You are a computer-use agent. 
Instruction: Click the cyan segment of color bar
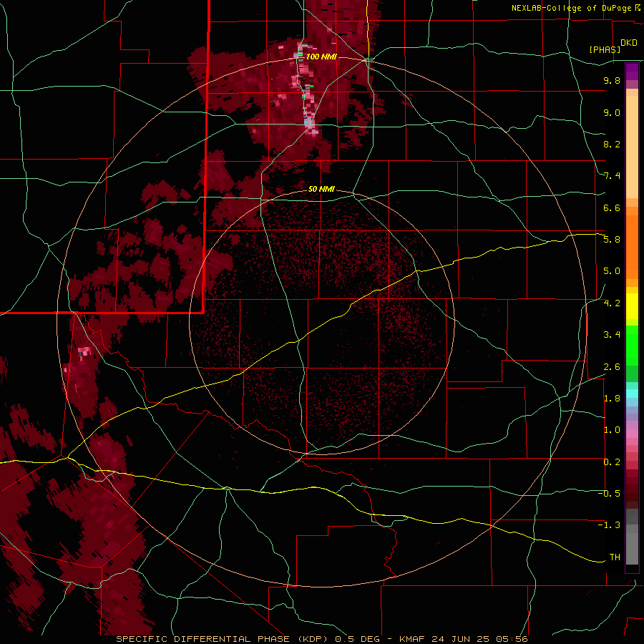(632, 394)
